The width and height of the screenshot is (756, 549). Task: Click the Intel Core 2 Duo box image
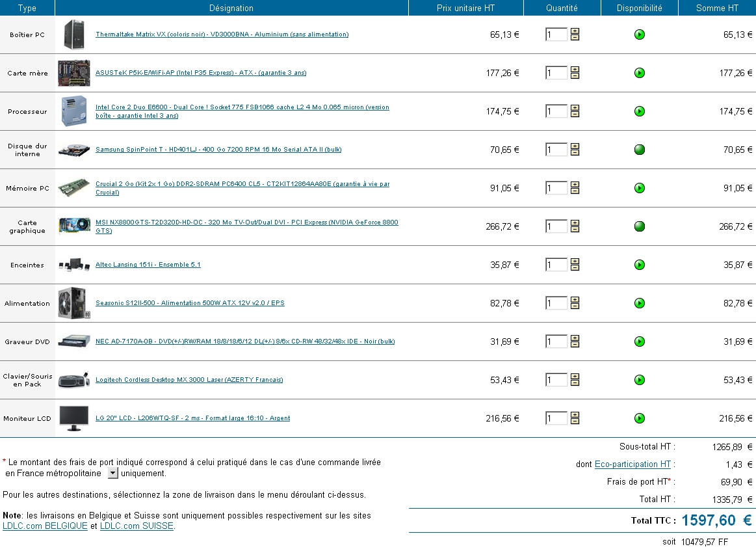(73, 111)
